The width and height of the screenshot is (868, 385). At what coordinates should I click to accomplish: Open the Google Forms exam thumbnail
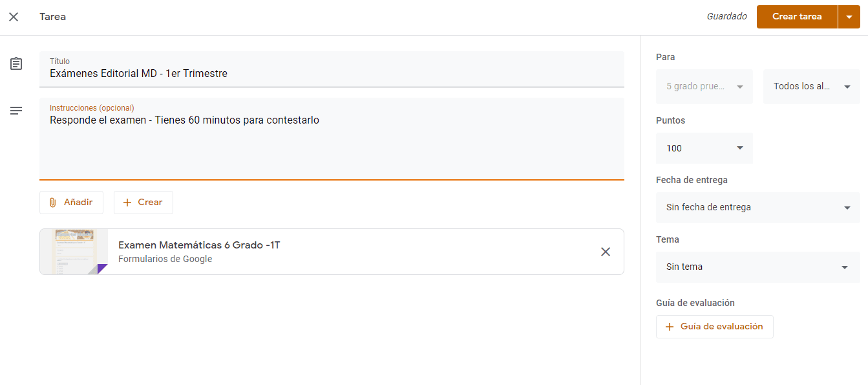74,252
